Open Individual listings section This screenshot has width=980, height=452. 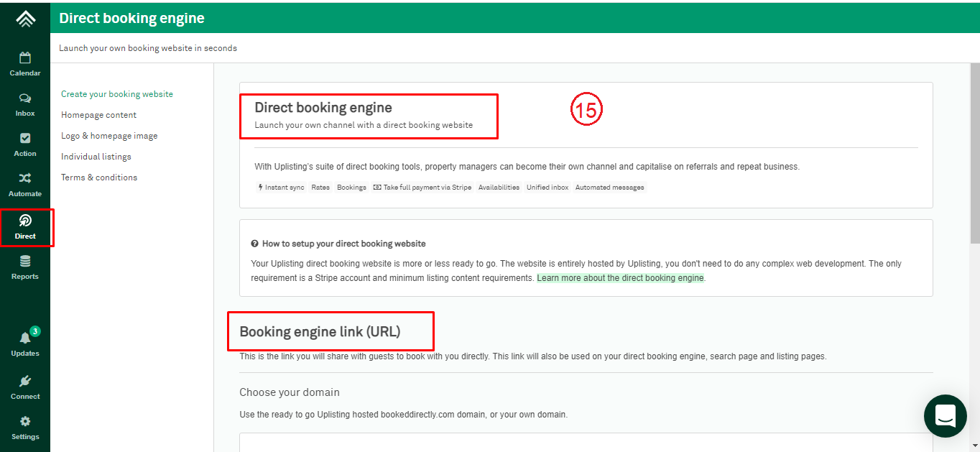click(x=96, y=157)
